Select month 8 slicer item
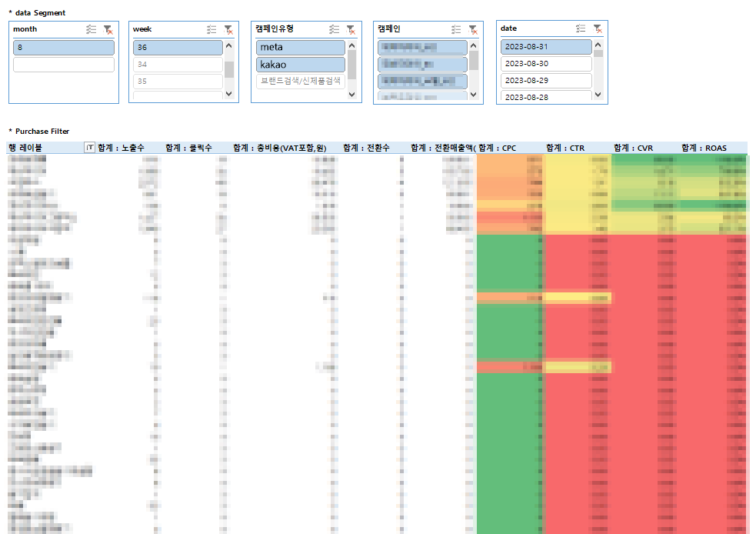The width and height of the screenshot is (756, 534). click(64, 47)
